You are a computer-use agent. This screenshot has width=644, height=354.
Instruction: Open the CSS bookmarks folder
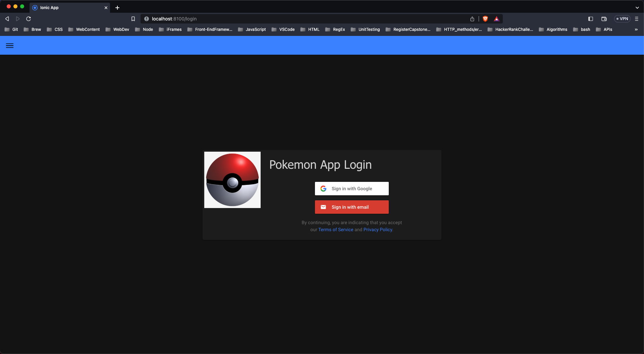point(55,30)
